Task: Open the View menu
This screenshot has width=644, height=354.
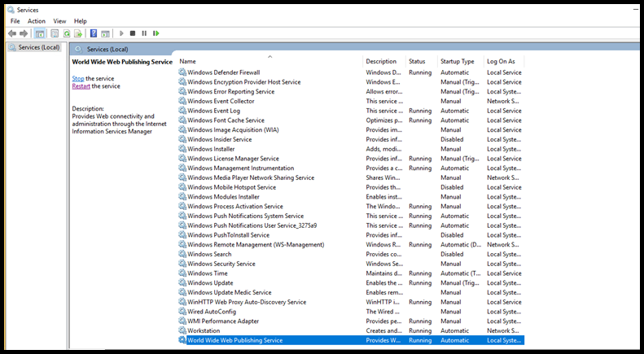Action: tap(59, 21)
